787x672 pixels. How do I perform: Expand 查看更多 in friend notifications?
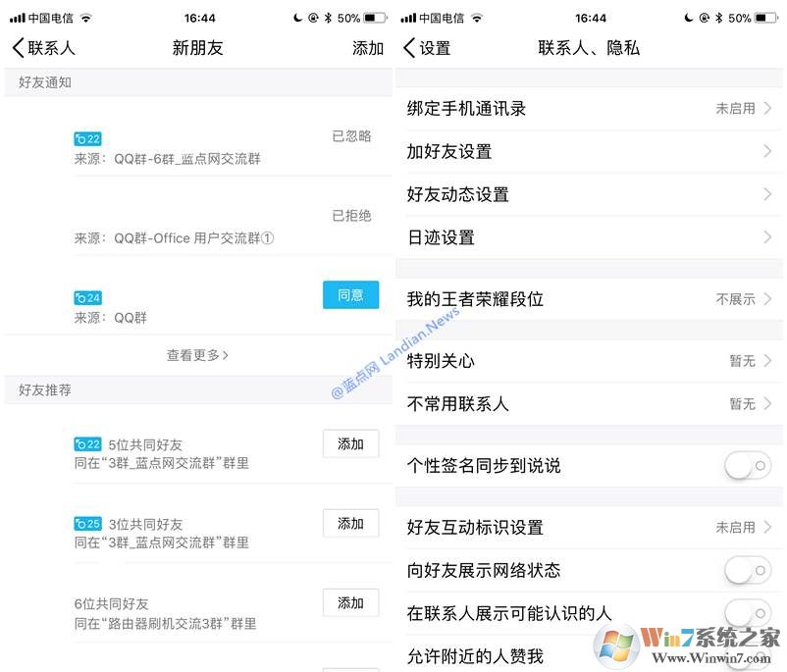pyautogui.click(x=197, y=355)
